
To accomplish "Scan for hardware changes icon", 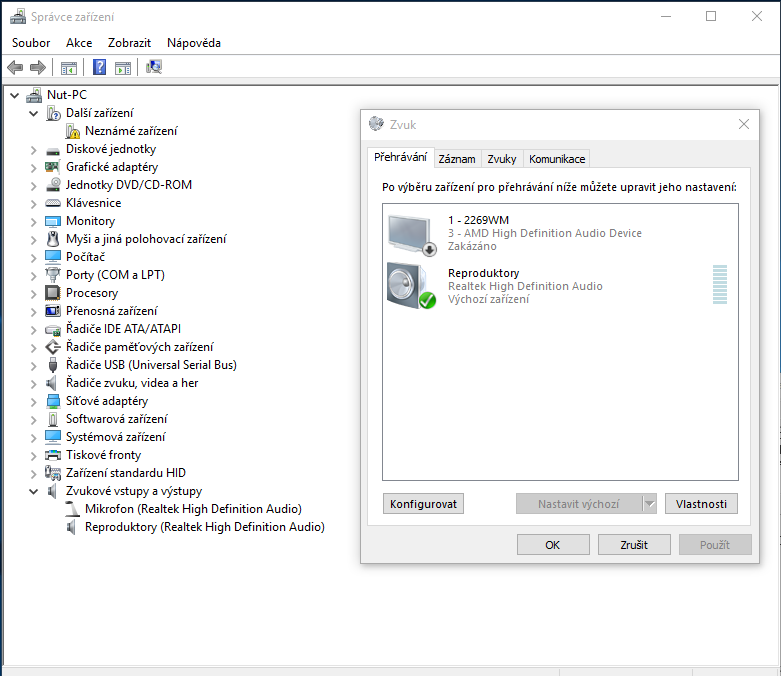I will click(154, 67).
